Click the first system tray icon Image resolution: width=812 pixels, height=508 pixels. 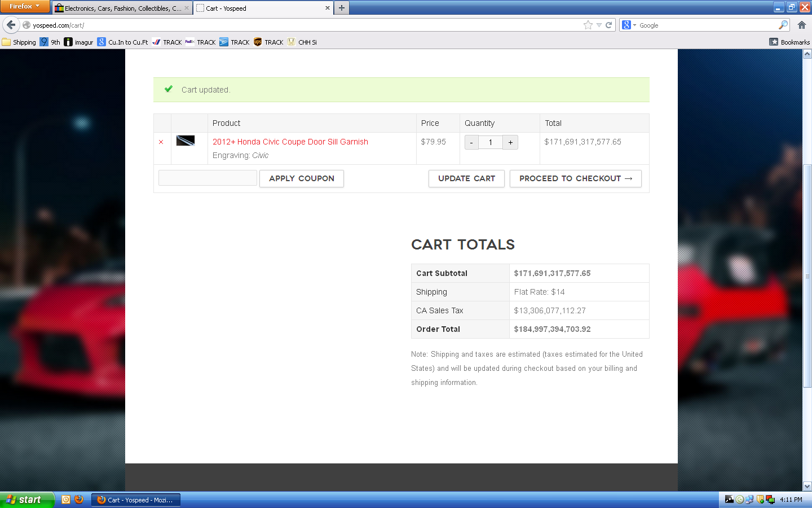(729, 500)
